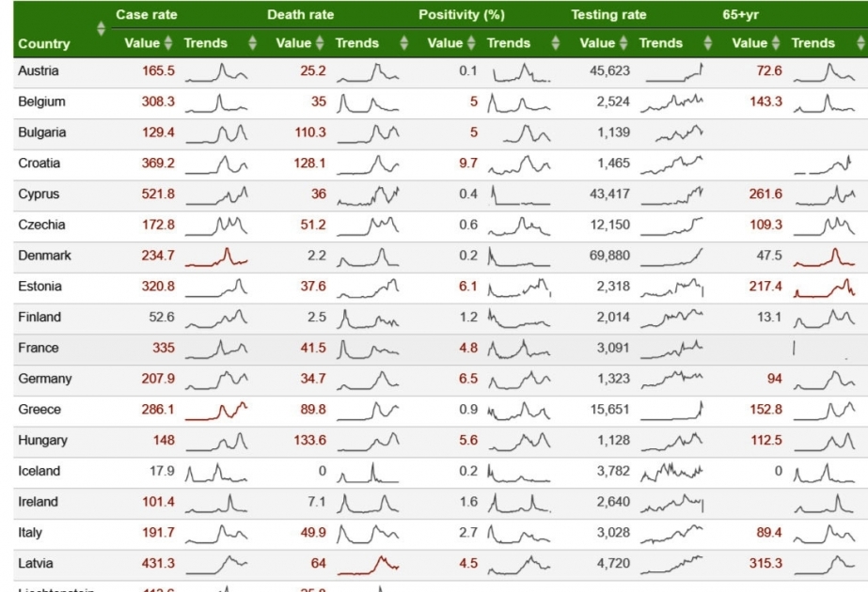Sort by Case rate Trends arrows
This screenshot has width=868, height=592.
252,43
